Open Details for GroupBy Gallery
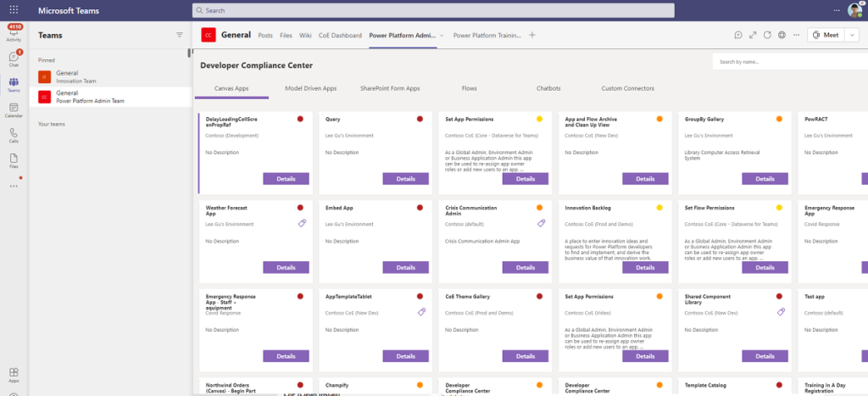The height and width of the screenshot is (396, 868). pyautogui.click(x=765, y=178)
